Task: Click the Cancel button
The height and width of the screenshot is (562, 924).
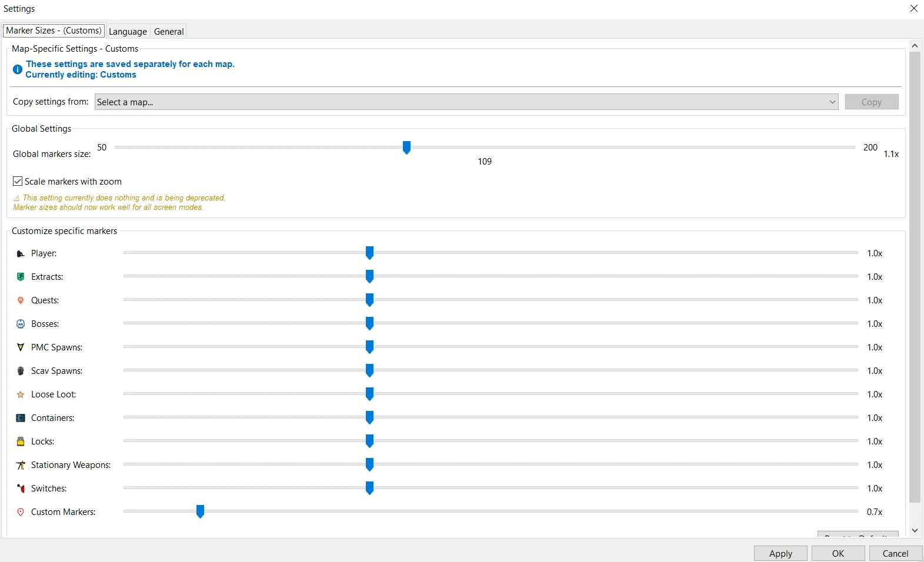Action: [x=896, y=553]
